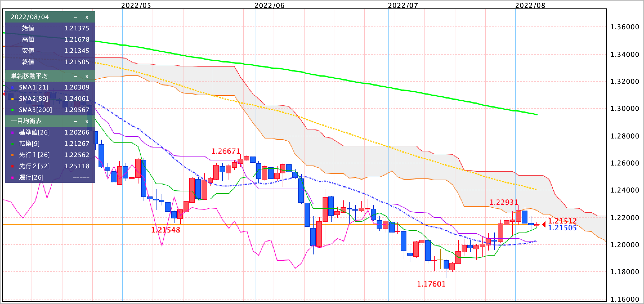Click the 1.24000 price axis label
644x304 pixels.
[624, 190]
